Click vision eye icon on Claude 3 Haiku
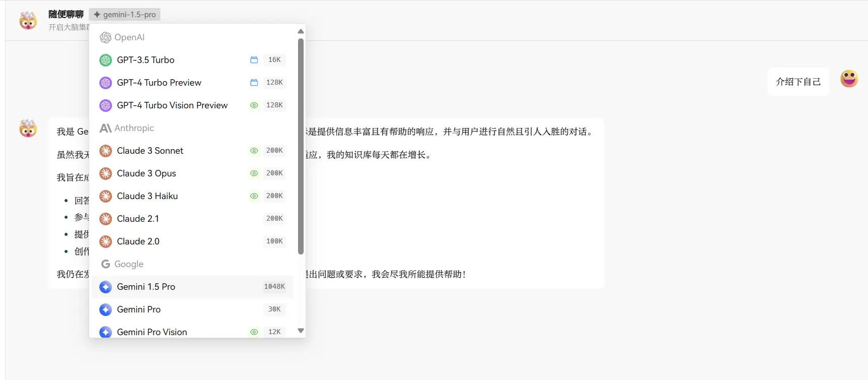This screenshot has width=868, height=380. coord(254,196)
